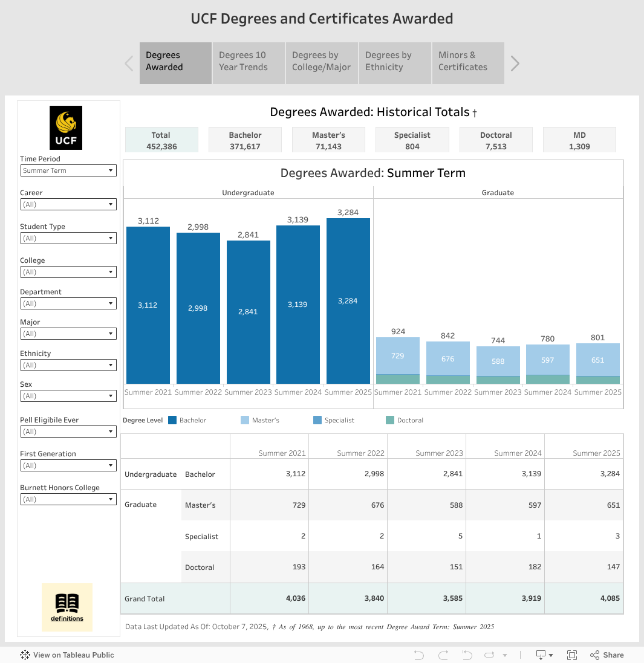644x663 pixels.
Task: Toggle Master's legend item highlight
Action: [260, 420]
